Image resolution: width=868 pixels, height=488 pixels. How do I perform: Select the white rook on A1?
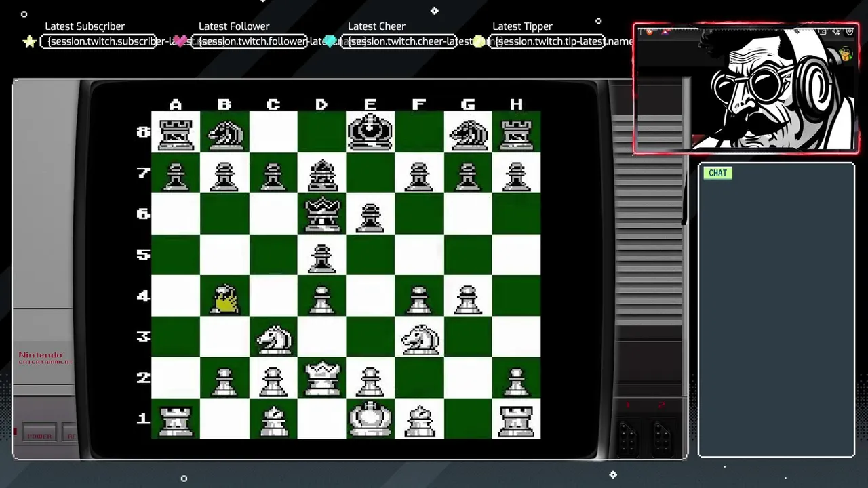(x=176, y=420)
